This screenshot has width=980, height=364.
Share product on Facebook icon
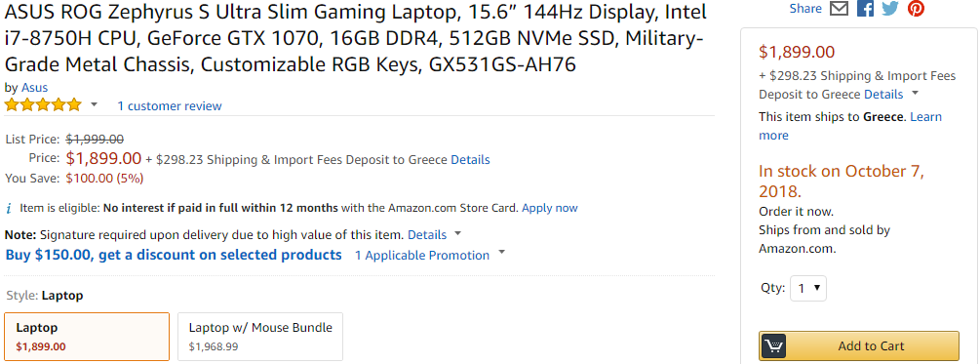tap(865, 9)
